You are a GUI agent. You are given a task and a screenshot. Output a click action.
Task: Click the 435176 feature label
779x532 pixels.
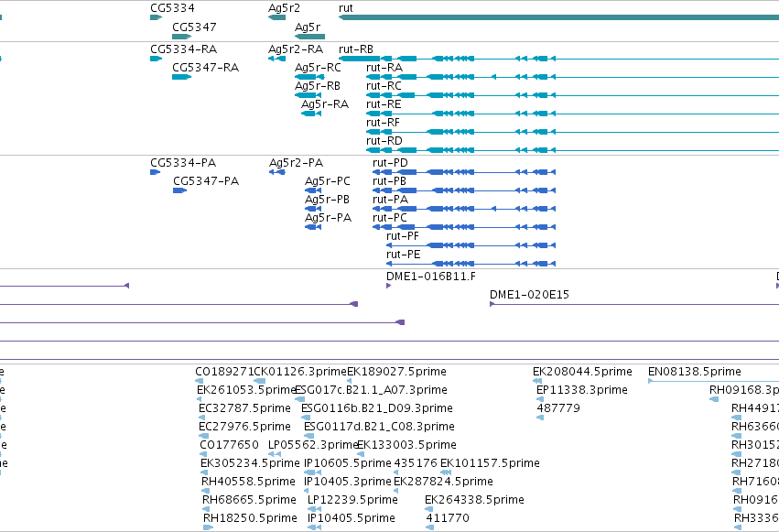(x=416, y=464)
